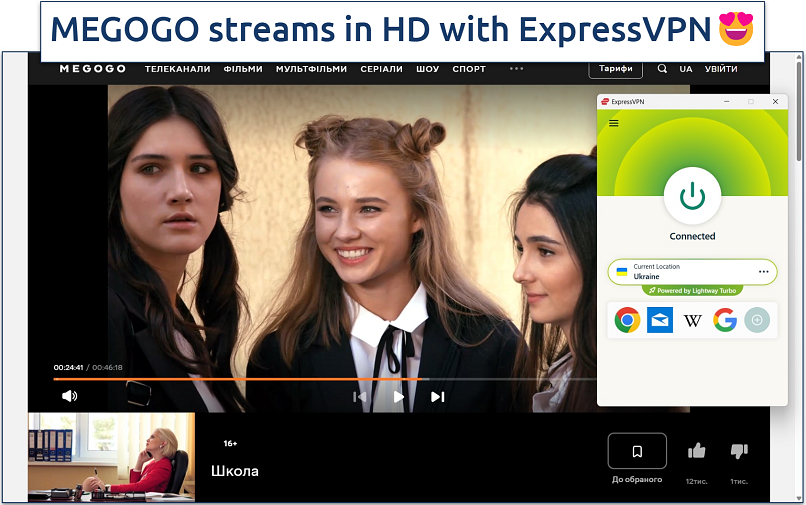
Task: Open the ExpressVPN hamburger menu
Action: 614,123
